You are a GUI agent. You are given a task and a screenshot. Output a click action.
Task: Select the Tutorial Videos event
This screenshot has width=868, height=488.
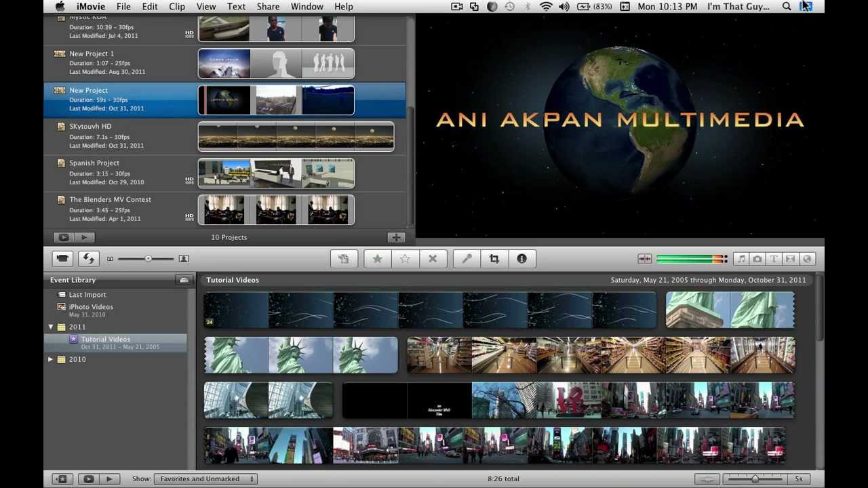[x=116, y=342]
